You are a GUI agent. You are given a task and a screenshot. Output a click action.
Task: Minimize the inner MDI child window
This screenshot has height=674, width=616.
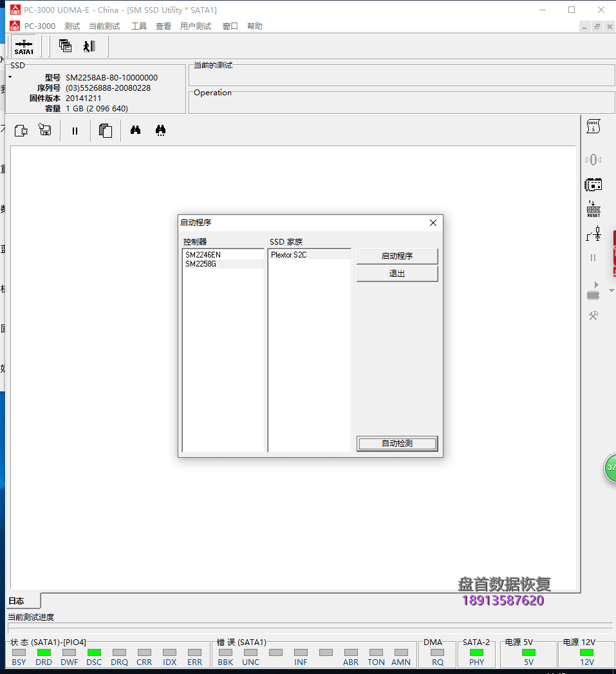point(584,26)
